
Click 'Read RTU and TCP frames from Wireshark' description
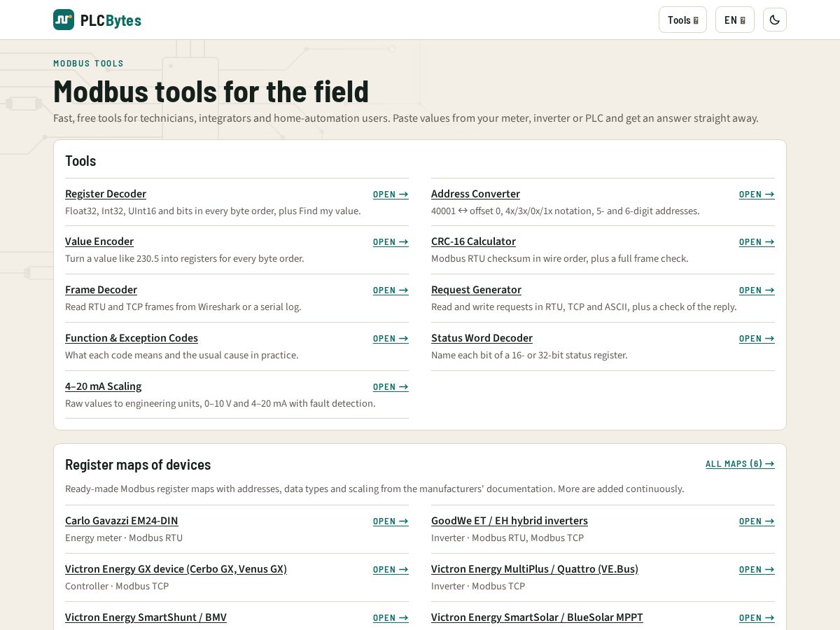pos(183,307)
